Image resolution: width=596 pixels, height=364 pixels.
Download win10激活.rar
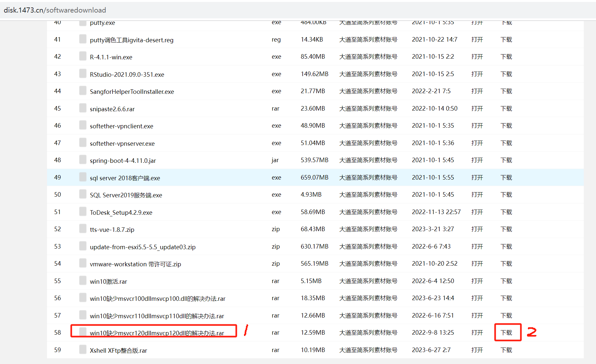[506, 281]
